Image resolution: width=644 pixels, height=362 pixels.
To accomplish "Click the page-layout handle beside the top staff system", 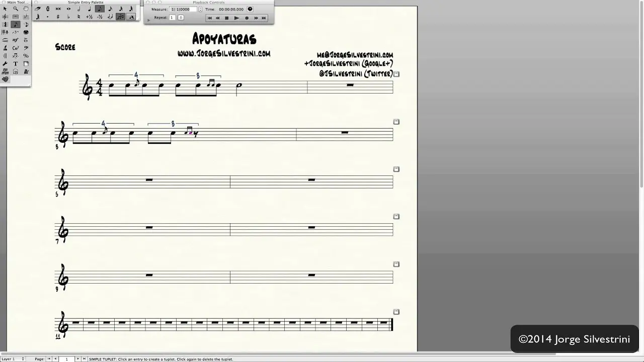I will (x=396, y=74).
